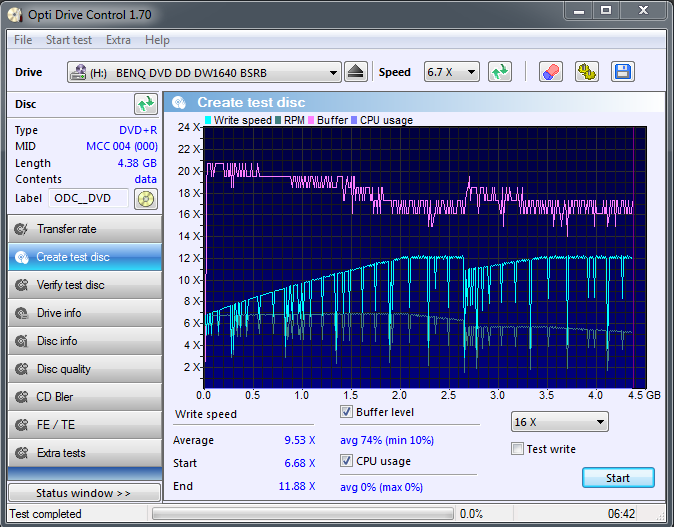Click avg 0% (max 0%) CPU text
The image size is (674, 527).
381,487
